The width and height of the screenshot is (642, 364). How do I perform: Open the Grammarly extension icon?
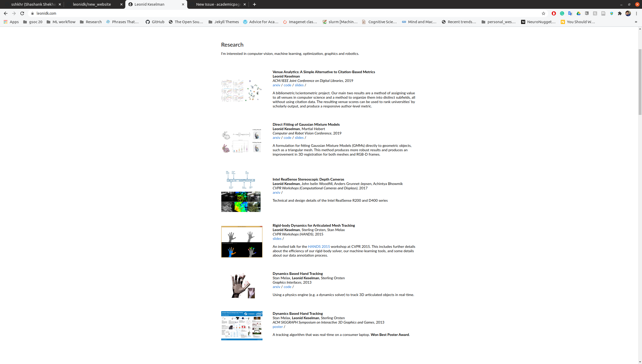tap(562, 13)
